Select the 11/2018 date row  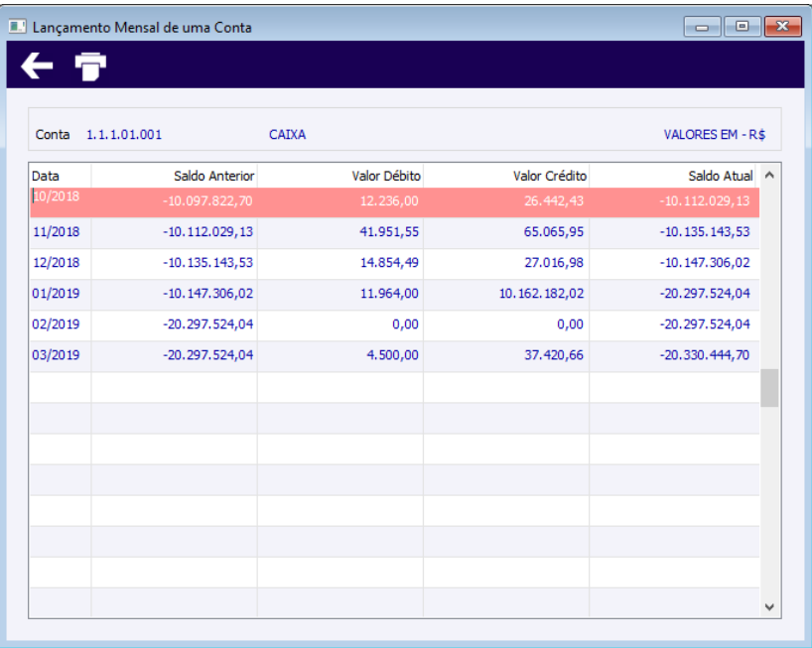pos(395,232)
